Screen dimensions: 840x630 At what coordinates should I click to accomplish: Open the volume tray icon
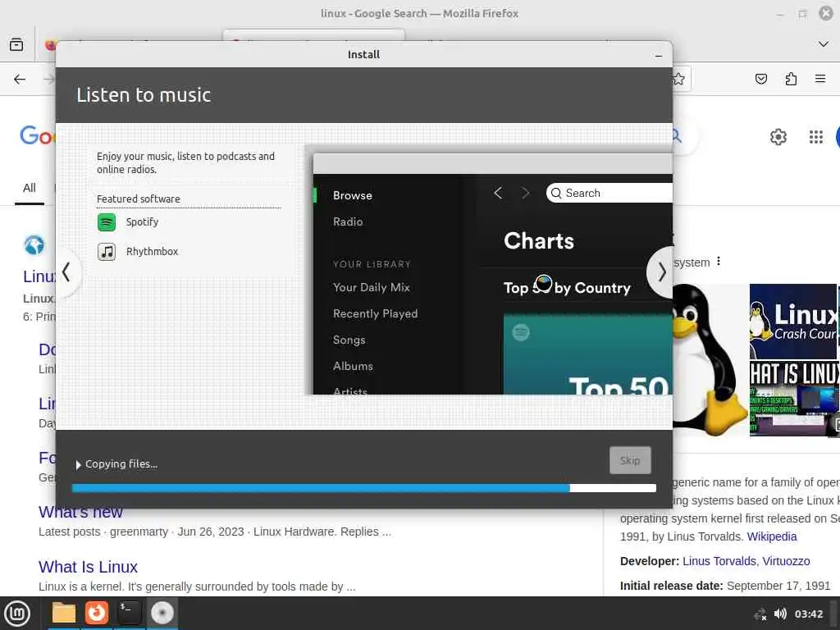click(x=781, y=614)
